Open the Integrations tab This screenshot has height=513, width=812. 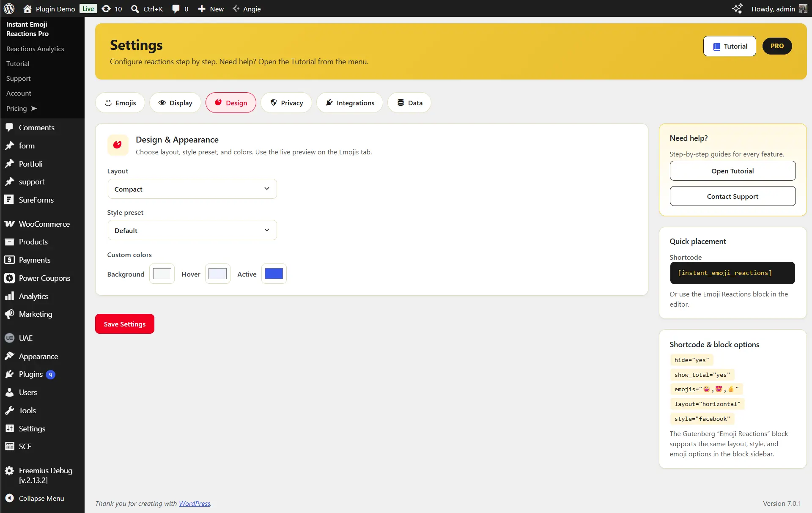click(x=350, y=103)
